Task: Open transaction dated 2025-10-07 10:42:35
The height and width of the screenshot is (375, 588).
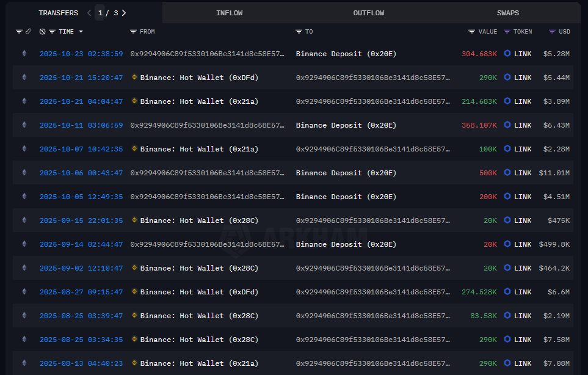Action: 81,149
